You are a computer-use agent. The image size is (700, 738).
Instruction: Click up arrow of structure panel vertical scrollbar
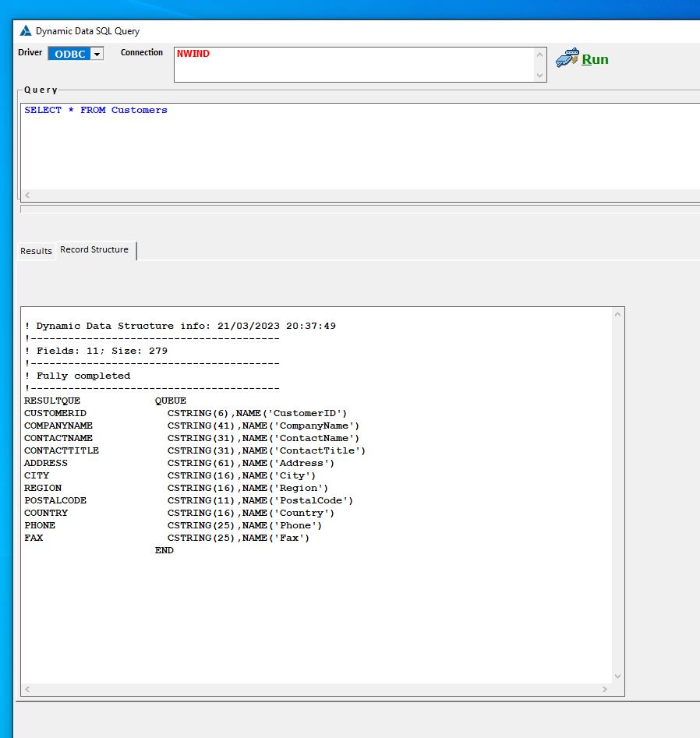[x=617, y=315]
